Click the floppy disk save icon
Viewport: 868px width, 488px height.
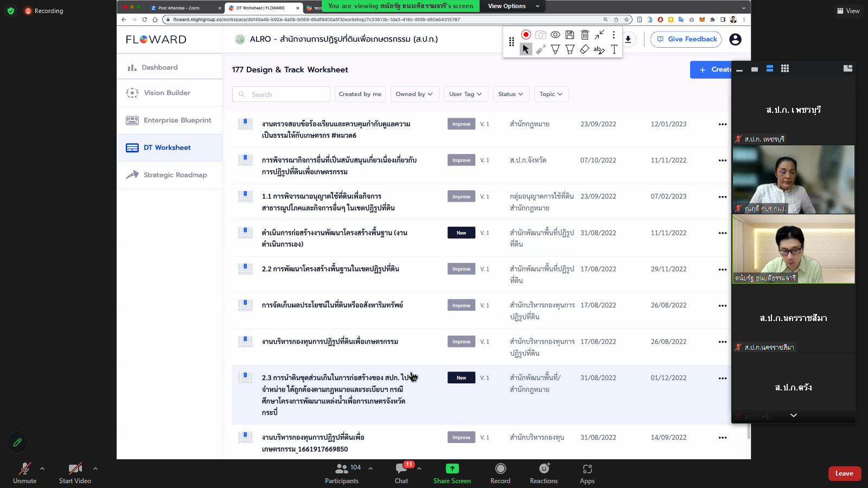[570, 35]
